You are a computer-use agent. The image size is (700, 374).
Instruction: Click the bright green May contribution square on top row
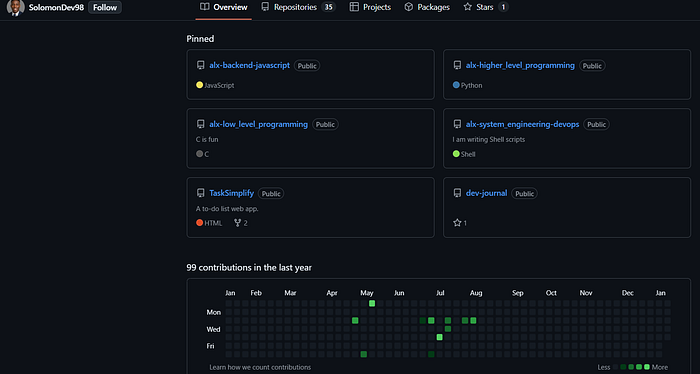372,303
